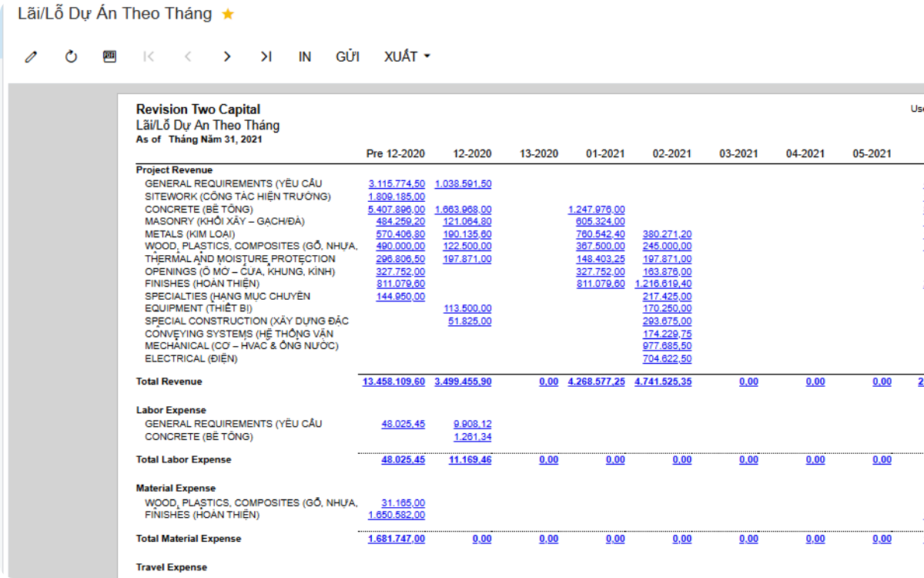Click the report layout view icon
924x578 pixels.
point(109,56)
